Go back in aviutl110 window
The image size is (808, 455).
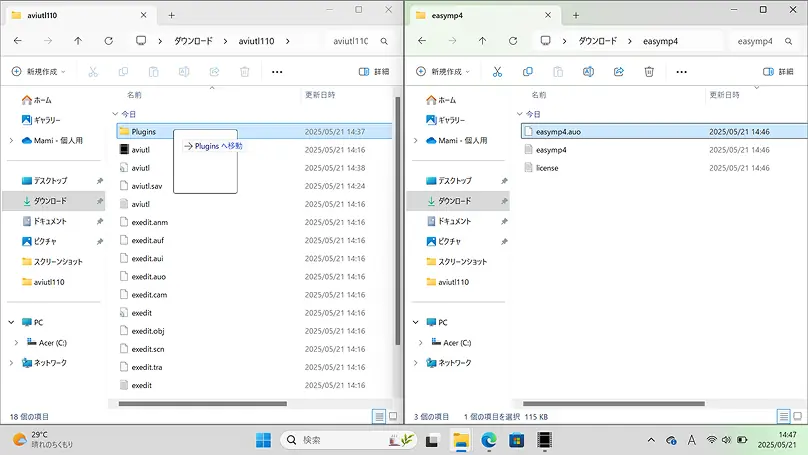tap(18, 41)
